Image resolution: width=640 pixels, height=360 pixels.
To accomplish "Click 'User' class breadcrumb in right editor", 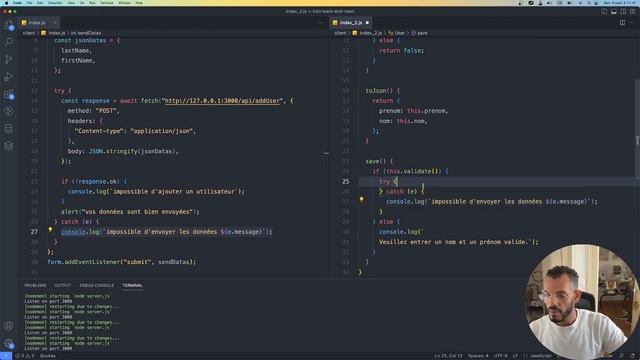I will pyautogui.click(x=400, y=33).
